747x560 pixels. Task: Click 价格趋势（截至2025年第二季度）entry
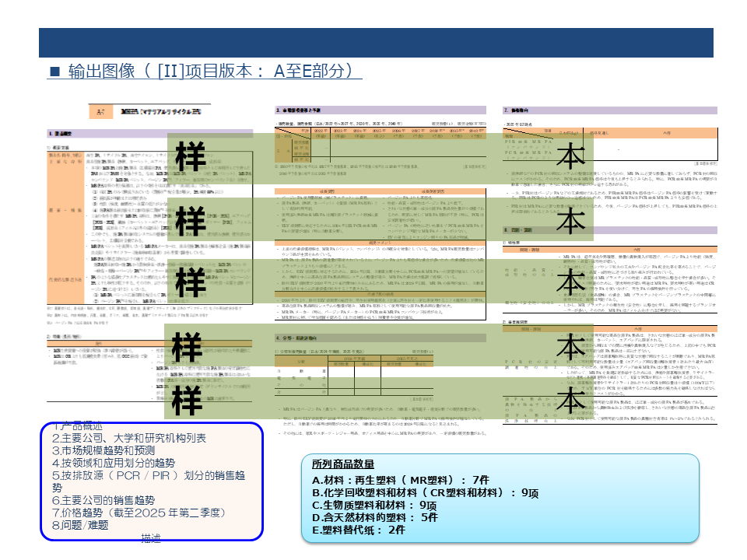click(x=139, y=513)
